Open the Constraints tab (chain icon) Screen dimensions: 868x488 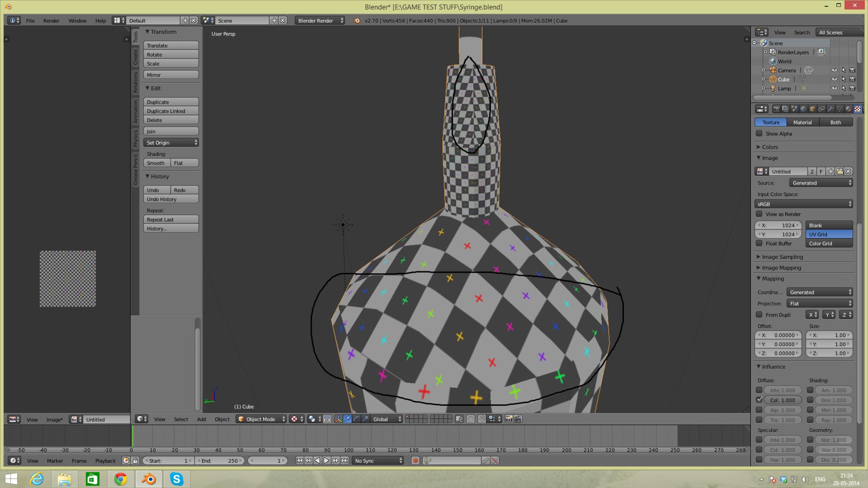821,109
